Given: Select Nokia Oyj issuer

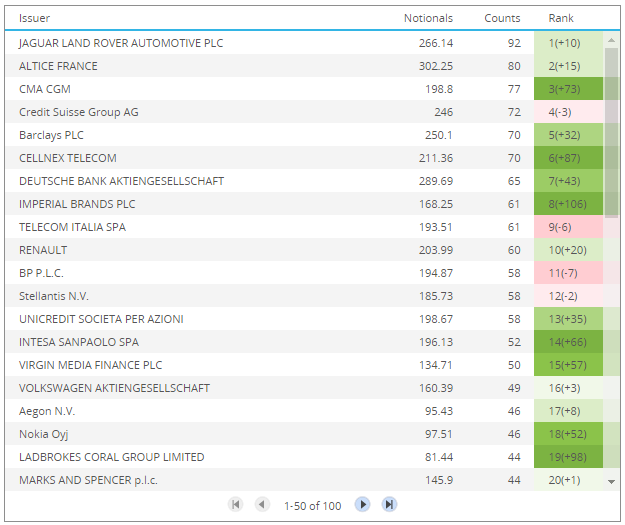Looking at the screenshot, I should click(43, 434).
